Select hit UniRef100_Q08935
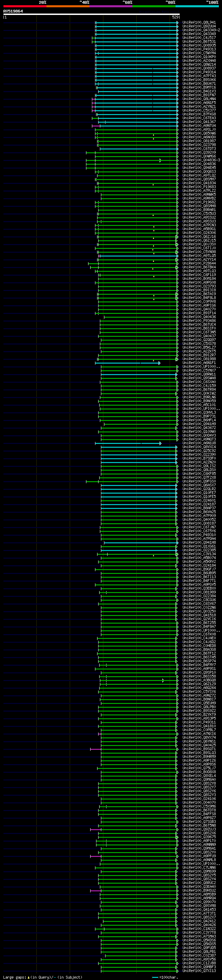The width and height of the screenshot is (222, 980). pos(199,45)
